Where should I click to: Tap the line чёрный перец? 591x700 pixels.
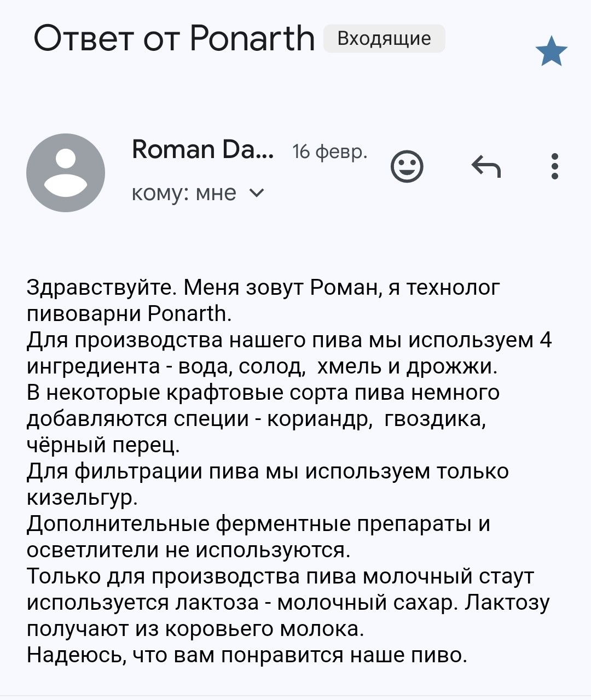tap(103, 445)
